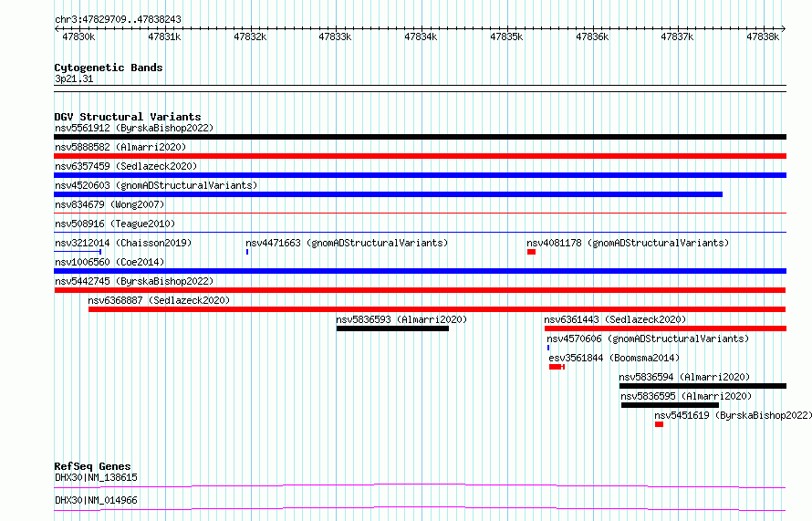
Task: Open nsv6368887 (Sedlazeck2020) label
Action: [159, 300]
